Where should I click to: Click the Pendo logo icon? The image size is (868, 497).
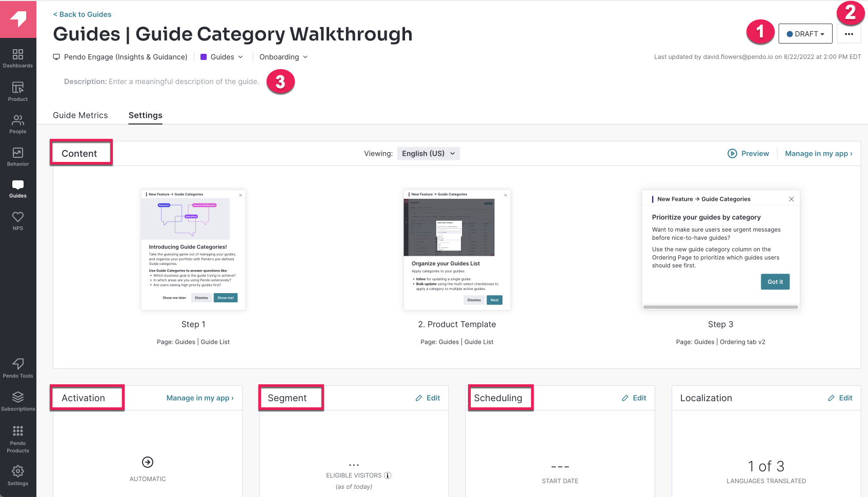(18, 19)
